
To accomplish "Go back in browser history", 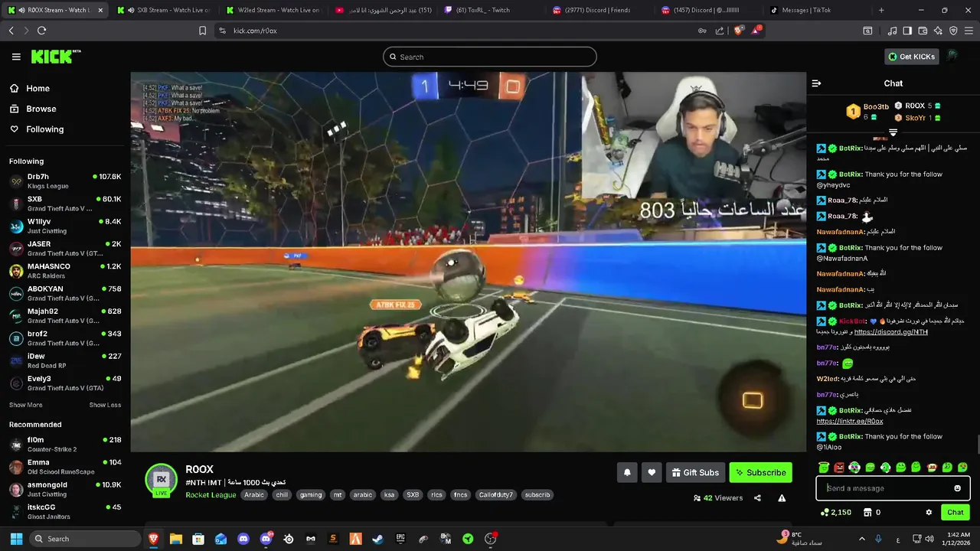I will tap(11, 31).
